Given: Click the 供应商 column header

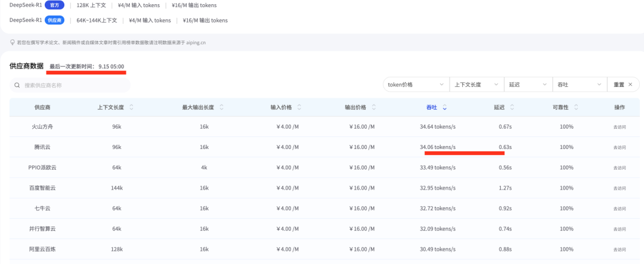Looking at the screenshot, I should (x=43, y=107).
